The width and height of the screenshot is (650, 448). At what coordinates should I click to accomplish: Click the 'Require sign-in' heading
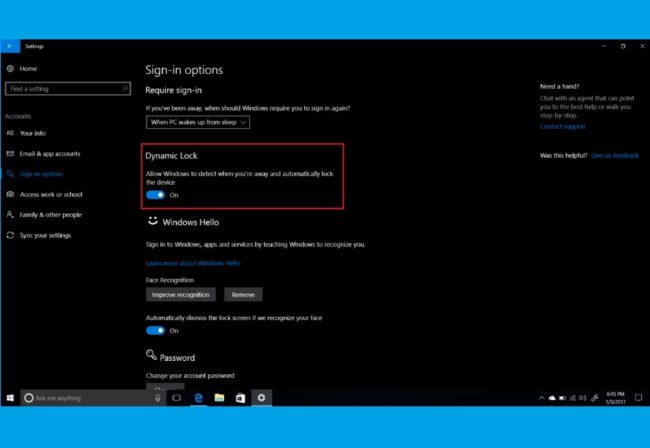[x=174, y=90]
